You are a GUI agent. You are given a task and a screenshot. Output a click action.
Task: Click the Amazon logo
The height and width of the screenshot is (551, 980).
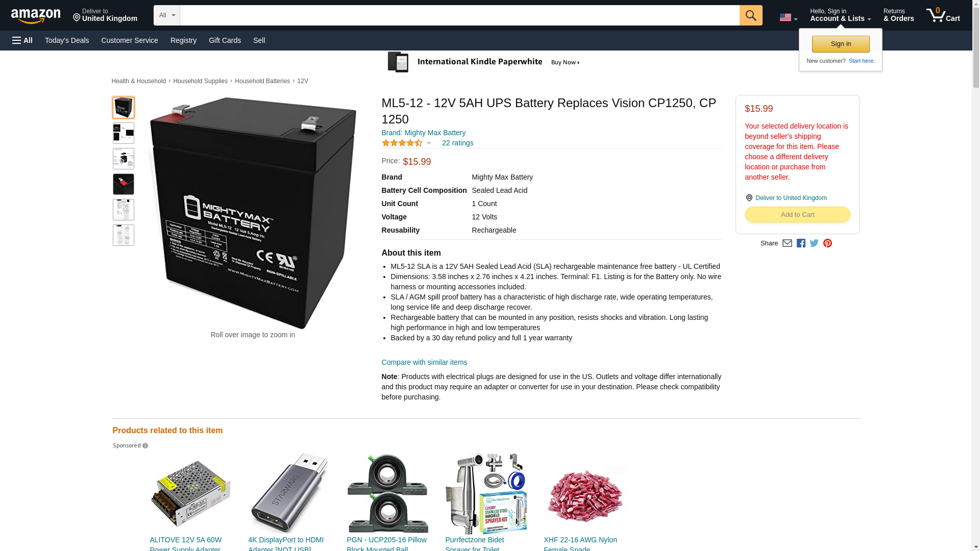click(36, 16)
